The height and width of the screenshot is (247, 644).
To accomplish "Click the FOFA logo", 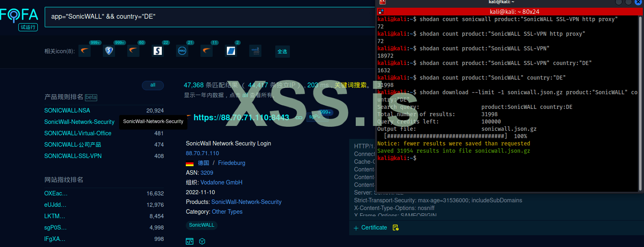I will click(19, 15).
